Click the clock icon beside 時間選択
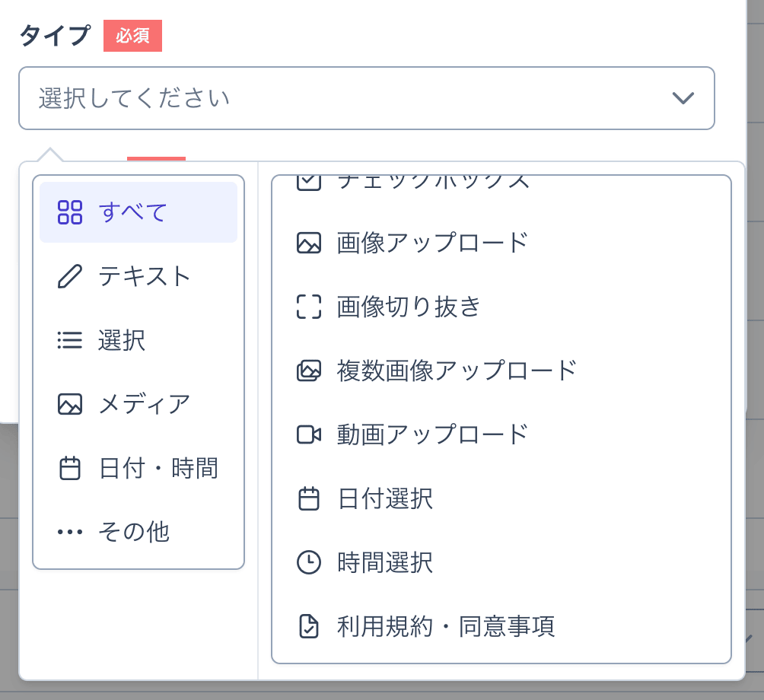The height and width of the screenshot is (700, 764). 309,562
